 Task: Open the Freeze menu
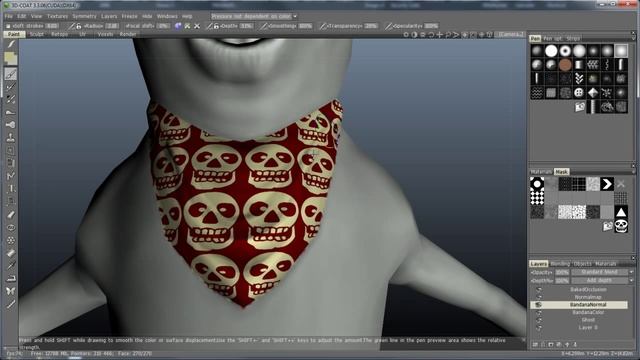(x=129, y=16)
